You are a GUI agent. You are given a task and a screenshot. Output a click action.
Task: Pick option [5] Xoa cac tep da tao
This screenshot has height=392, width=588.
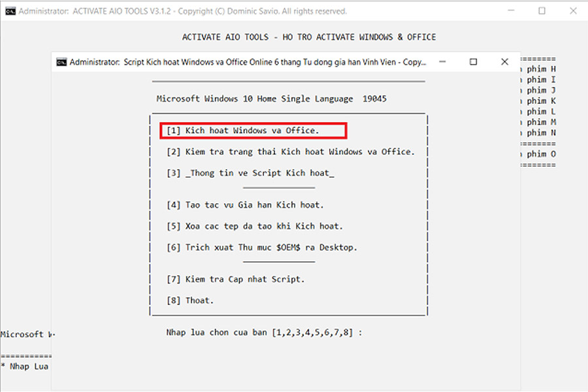pos(254,226)
